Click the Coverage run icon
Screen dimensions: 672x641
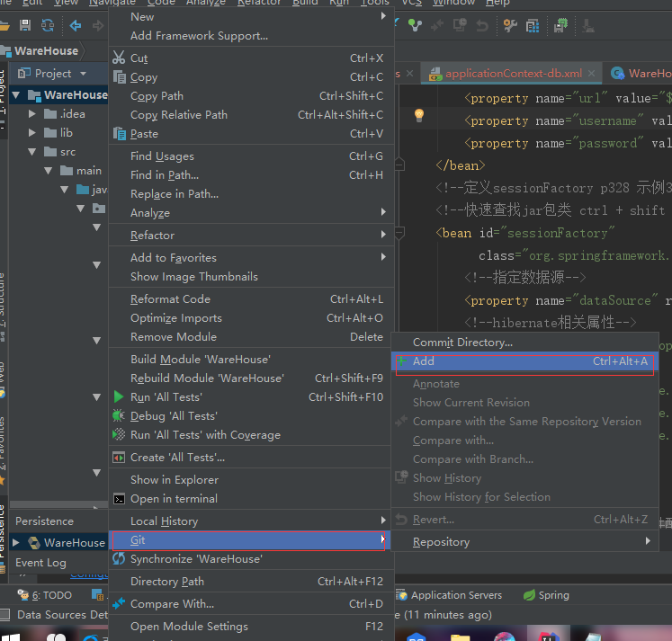(119, 434)
